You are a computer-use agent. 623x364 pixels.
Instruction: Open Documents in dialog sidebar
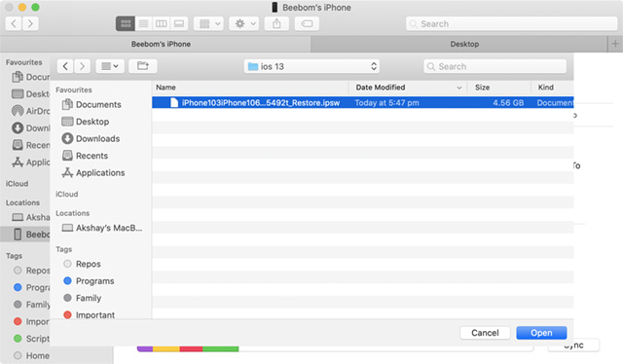click(x=92, y=104)
